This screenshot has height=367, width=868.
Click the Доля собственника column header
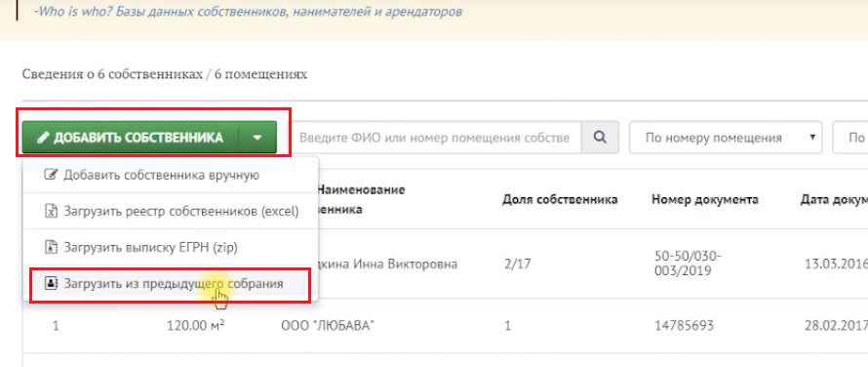(560, 199)
